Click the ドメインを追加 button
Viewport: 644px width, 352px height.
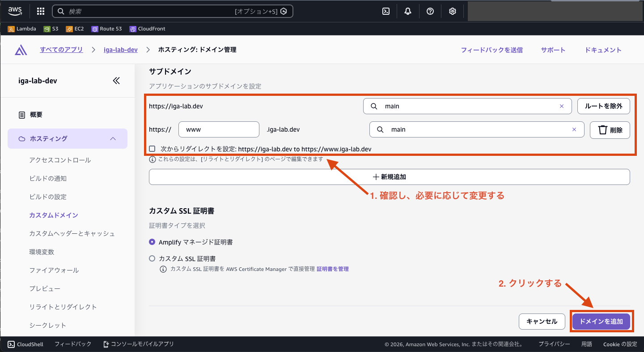(601, 322)
